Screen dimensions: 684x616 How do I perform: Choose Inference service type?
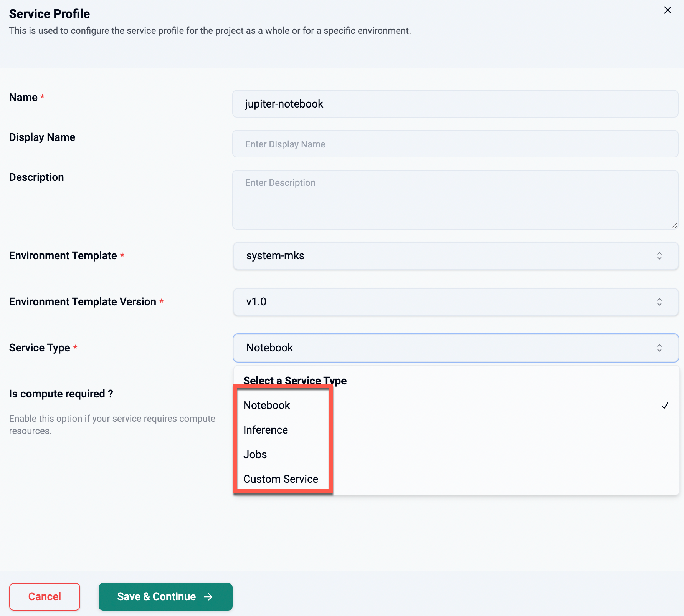[x=456, y=430]
